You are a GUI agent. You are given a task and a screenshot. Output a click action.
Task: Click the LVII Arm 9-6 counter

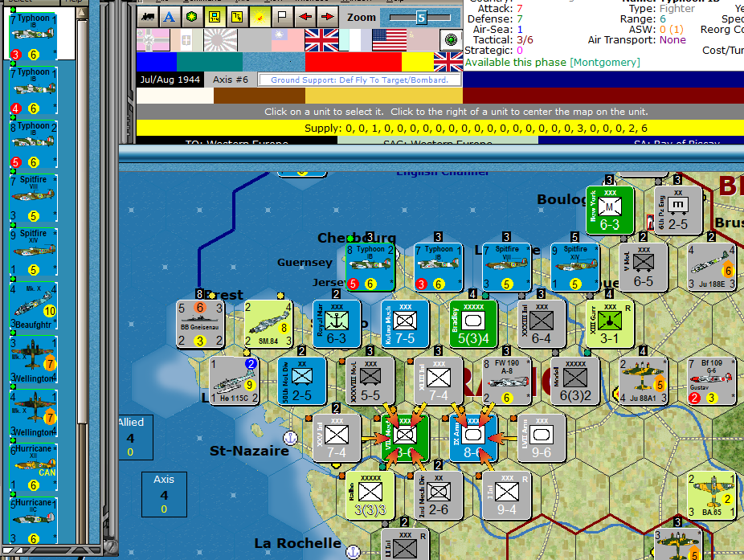[x=542, y=439]
